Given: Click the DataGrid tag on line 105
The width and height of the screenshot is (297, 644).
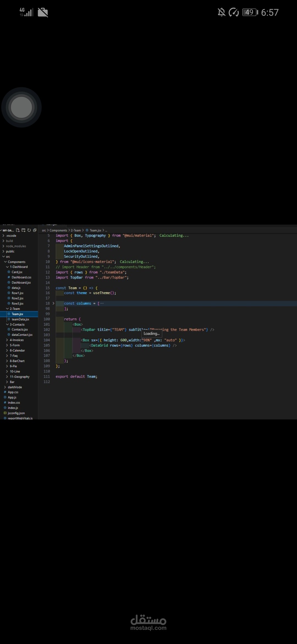Looking at the screenshot, I should [x=99, y=345].
